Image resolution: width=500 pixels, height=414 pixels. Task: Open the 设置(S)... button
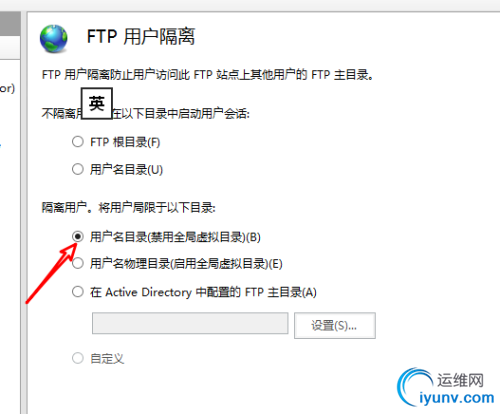(335, 325)
